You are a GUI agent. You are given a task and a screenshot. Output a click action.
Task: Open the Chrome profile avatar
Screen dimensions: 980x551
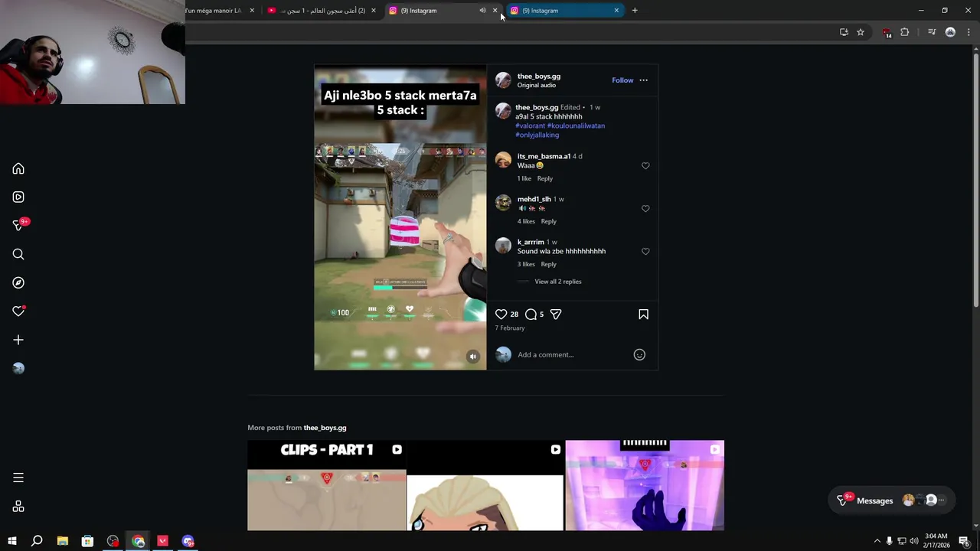(950, 32)
